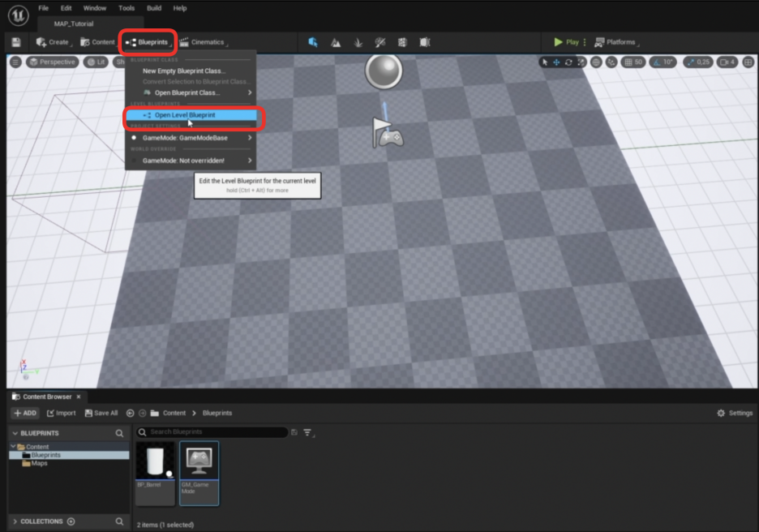759x532 pixels.
Task: Switch to Landscape mode icon
Action: point(336,43)
